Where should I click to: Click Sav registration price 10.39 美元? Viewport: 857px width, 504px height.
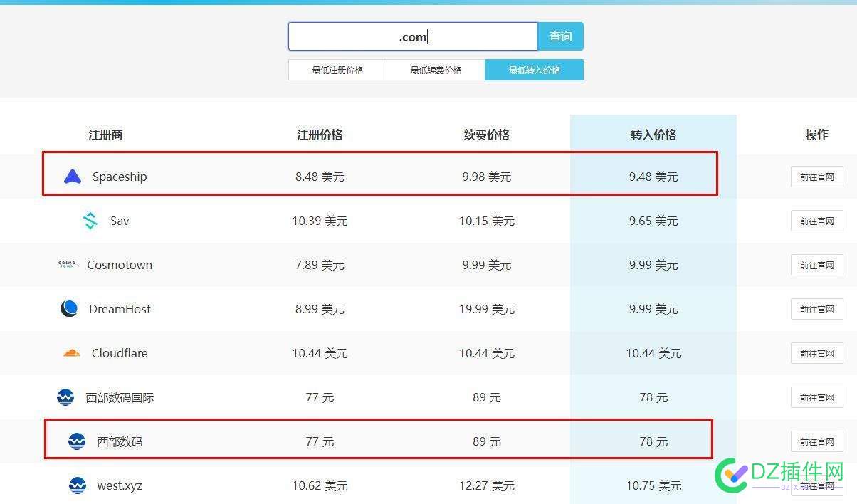point(320,221)
